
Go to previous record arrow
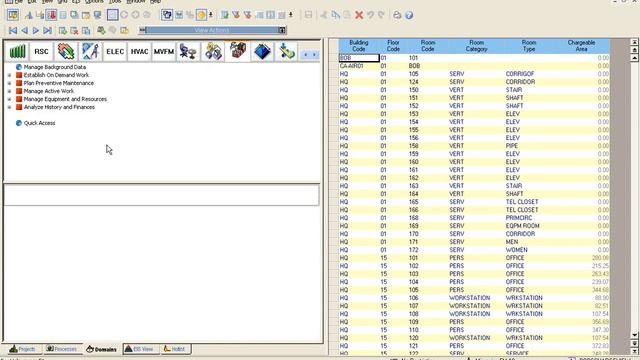pyautogui.click(x=24, y=30)
